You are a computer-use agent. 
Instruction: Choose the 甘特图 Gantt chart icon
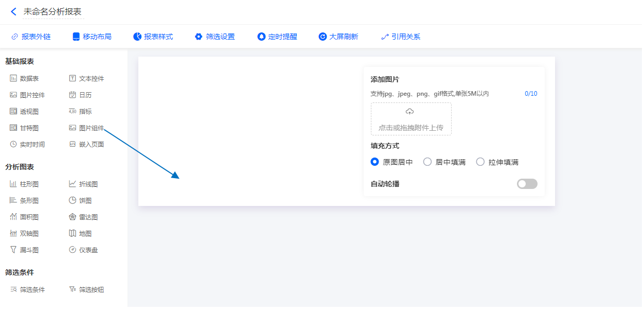pos(13,128)
